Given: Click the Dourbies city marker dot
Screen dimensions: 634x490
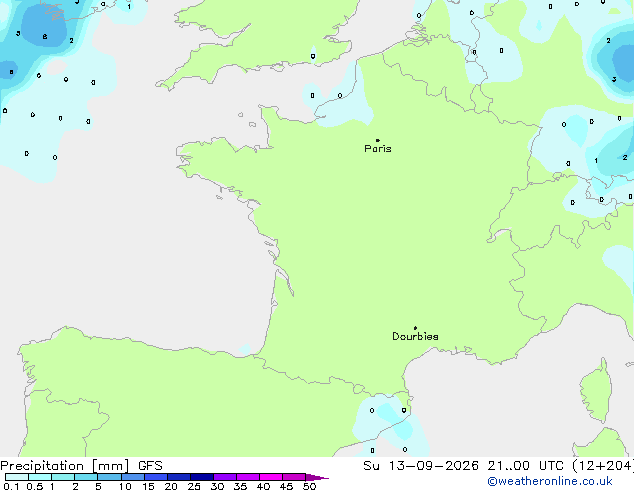Looking at the screenshot, I should [415, 328].
